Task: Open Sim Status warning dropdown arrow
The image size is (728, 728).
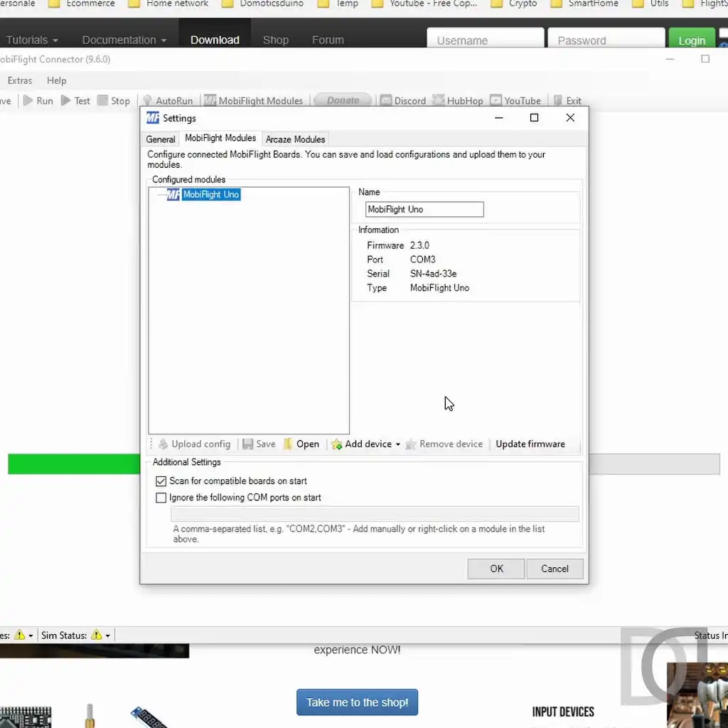Action: coord(108,636)
